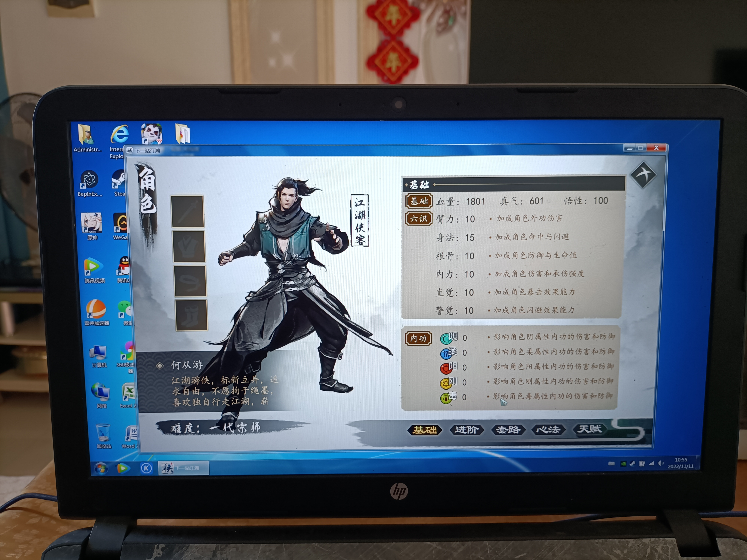
Task: Open the BepInEx desktop shortcut
Action: coord(89,183)
